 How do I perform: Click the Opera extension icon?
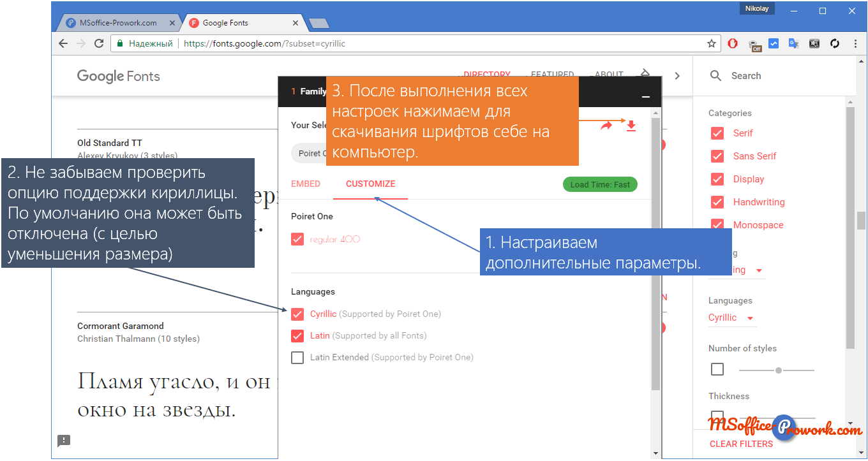(733, 43)
